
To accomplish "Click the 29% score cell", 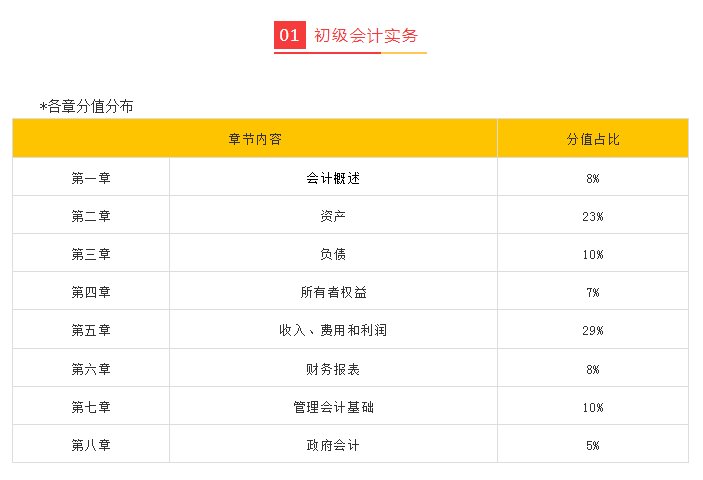I will (x=593, y=330).
